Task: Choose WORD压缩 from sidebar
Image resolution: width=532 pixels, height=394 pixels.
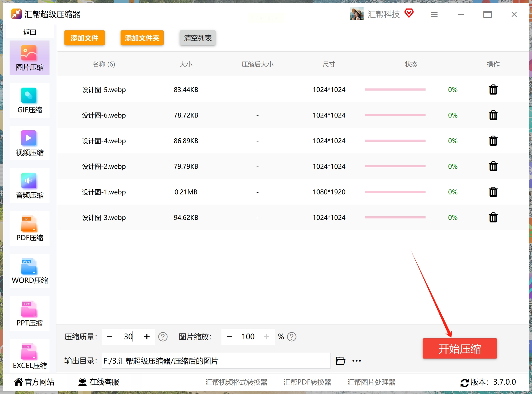Action: click(x=30, y=271)
